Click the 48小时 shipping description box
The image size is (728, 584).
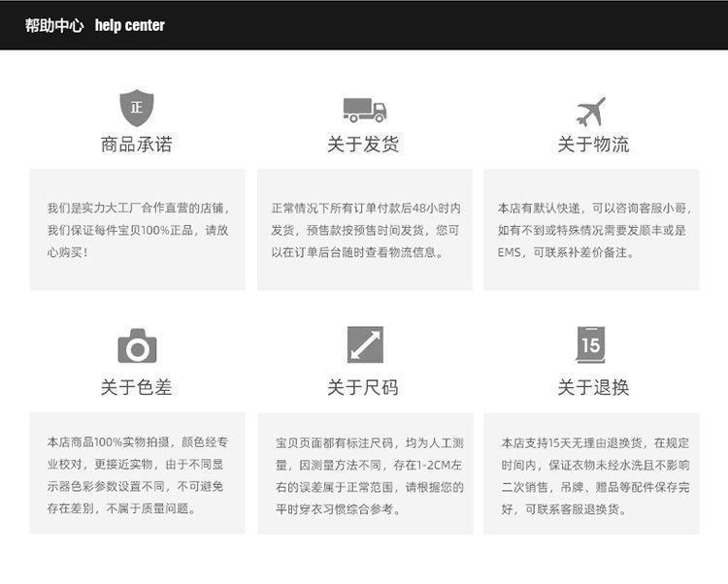point(365,230)
